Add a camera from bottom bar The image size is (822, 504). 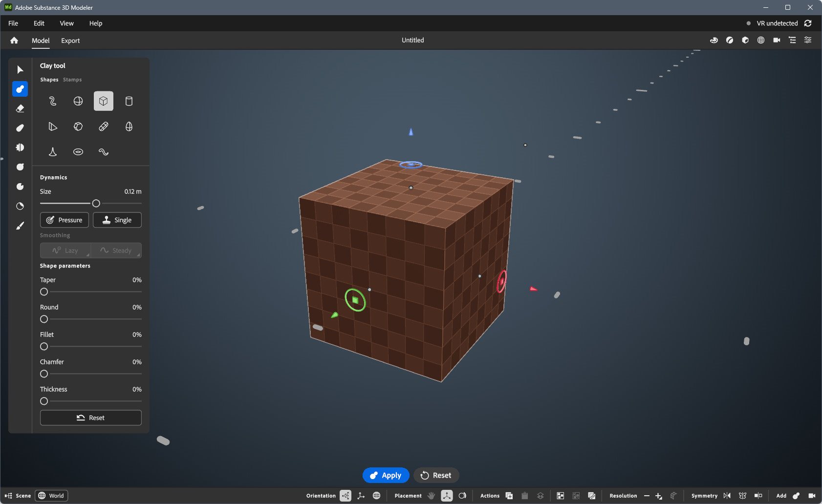812,496
